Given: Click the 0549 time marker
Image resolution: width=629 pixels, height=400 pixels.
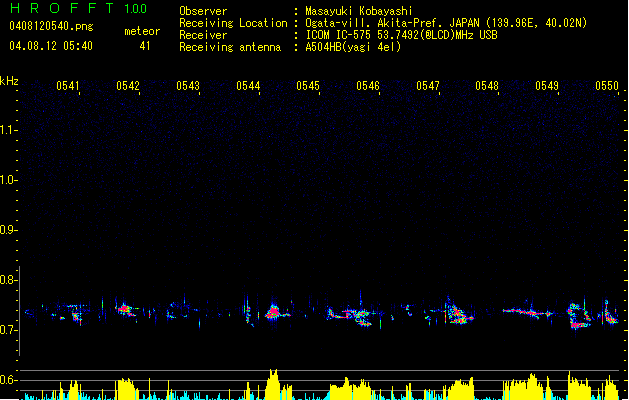Looking at the screenshot, I should tap(547, 86).
